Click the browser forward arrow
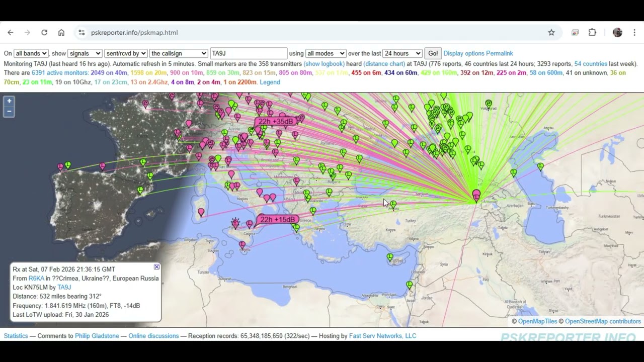Image resolution: width=644 pixels, height=362 pixels. pos(27,33)
